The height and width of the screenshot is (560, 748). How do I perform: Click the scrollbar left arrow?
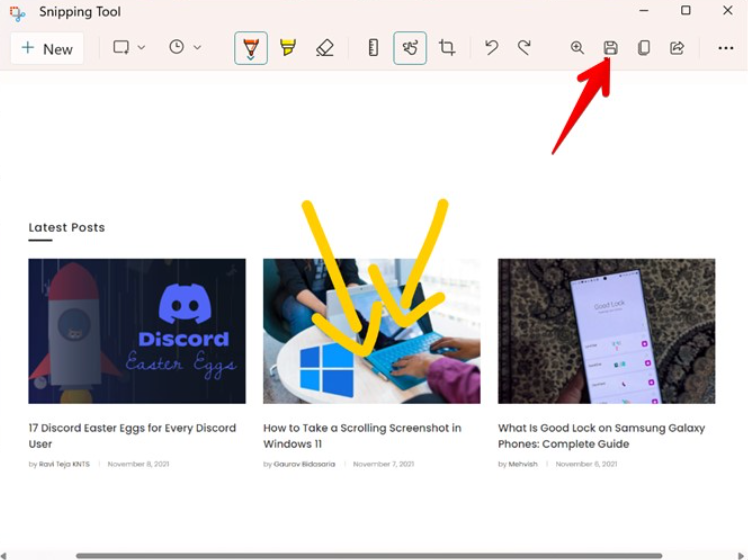4,556
